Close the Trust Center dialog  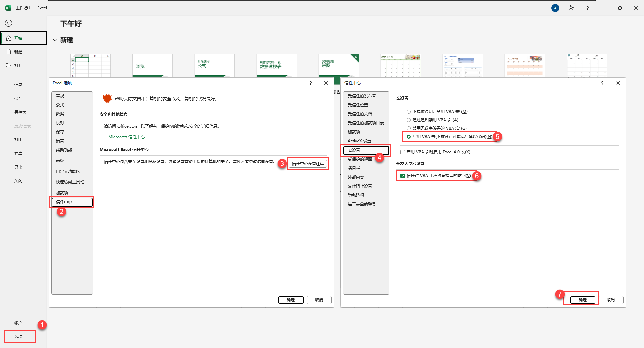pos(618,83)
